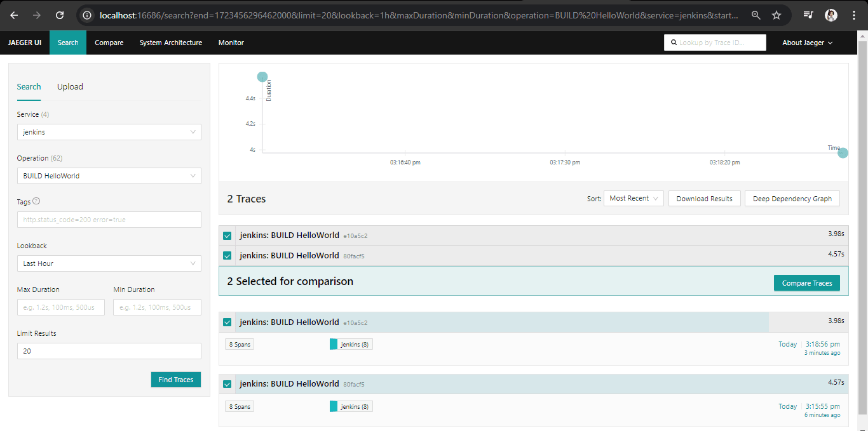
Task: Go to System Architecture page
Action: 171,43
